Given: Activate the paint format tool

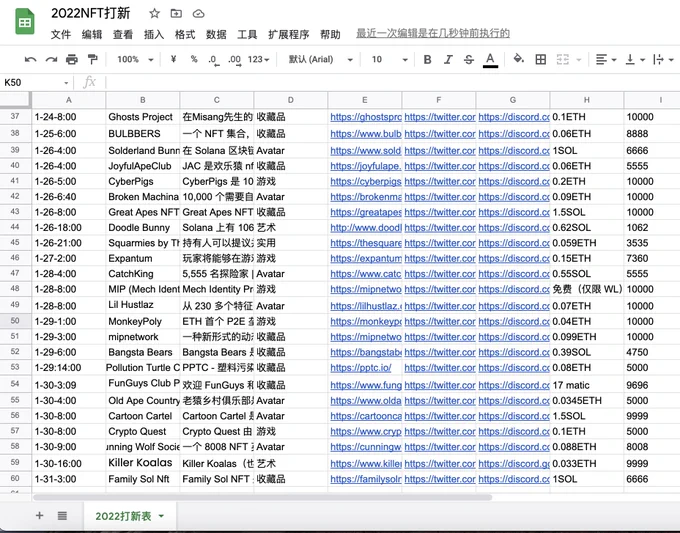Looking at the screenshot, I should pyautogui.click(x=92, y=59).
